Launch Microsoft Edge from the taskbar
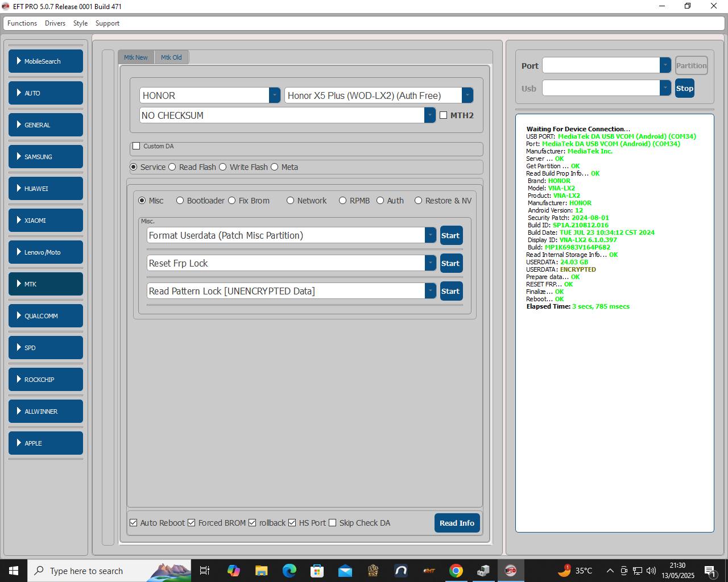The height and width of the screenshot is (582, 728). point(289,571)
